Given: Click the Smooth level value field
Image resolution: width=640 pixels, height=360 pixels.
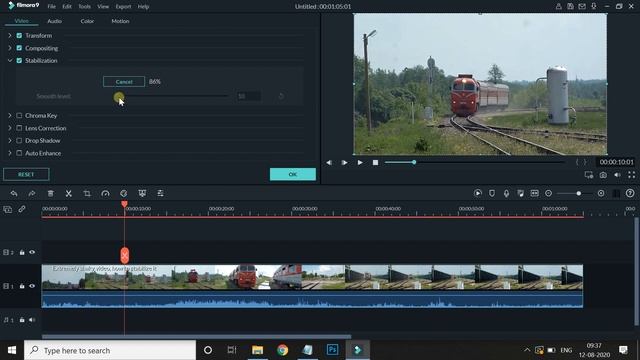Looking at the screenshot, I should pyautogui.click(x=249, y=96).
